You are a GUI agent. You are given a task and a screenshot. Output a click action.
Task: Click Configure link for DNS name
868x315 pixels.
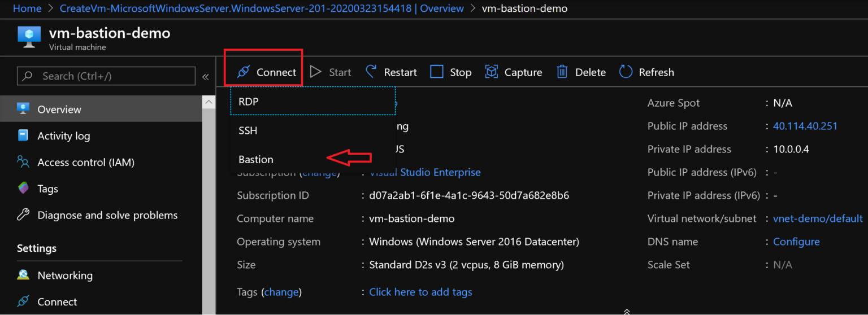tap(796, 242)
